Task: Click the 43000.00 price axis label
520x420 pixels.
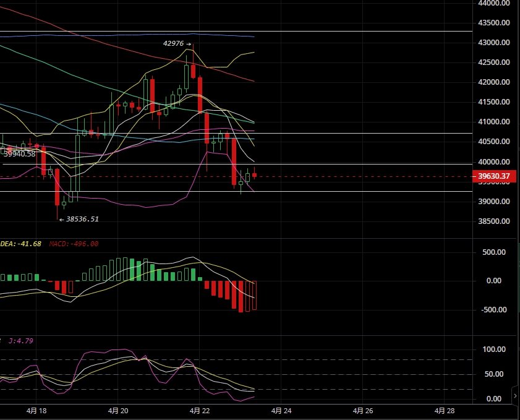Action: tap(494, 43)
